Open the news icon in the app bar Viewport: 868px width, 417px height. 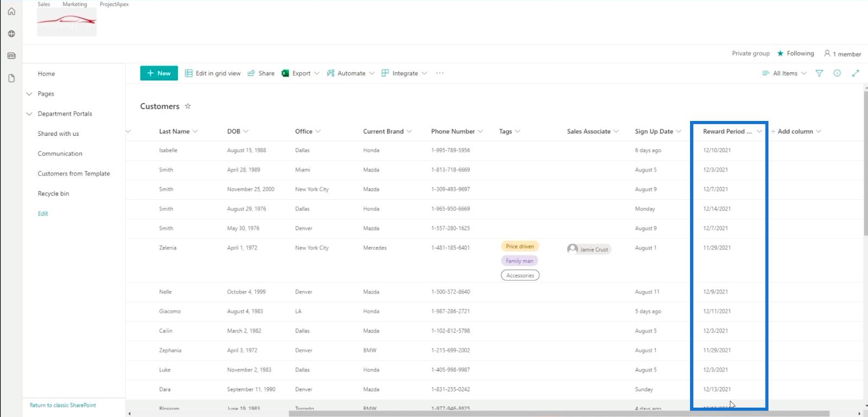[11, 56]
